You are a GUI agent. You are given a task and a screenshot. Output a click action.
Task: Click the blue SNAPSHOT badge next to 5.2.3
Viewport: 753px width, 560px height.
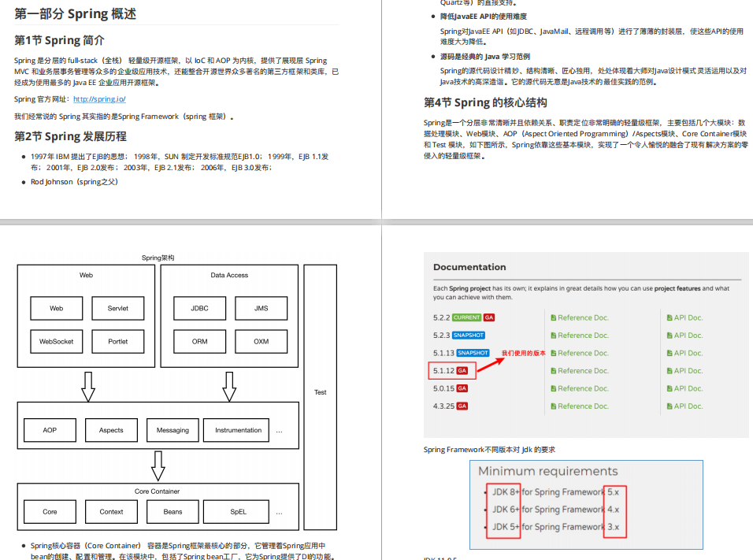coord(468,336)
